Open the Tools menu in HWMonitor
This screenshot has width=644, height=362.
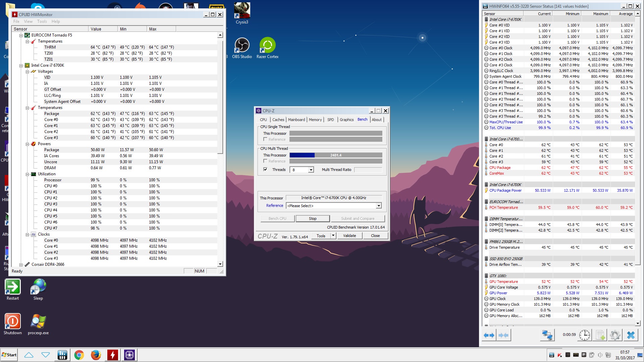pyautogui.click(x=42, y=21)
